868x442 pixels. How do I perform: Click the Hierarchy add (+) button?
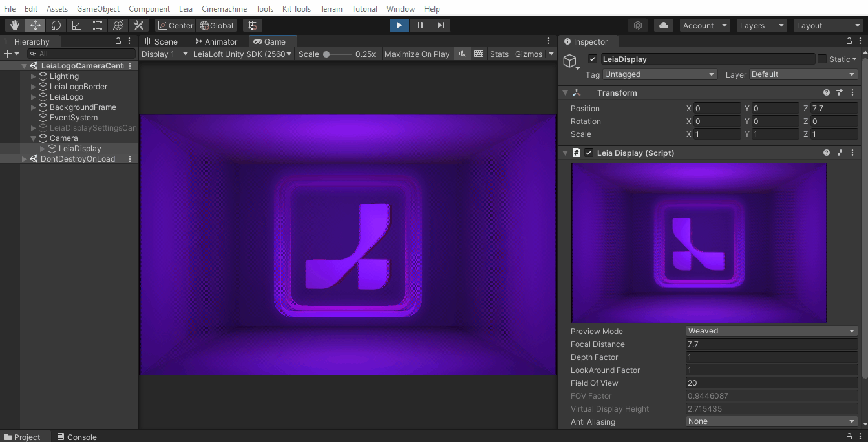(10, 54)
